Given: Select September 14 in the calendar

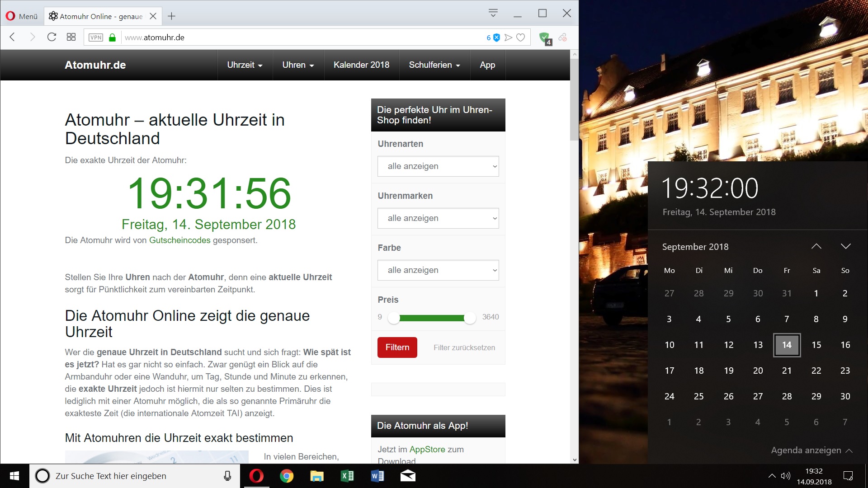Looking at the screenshot, I should pos(787,345).
